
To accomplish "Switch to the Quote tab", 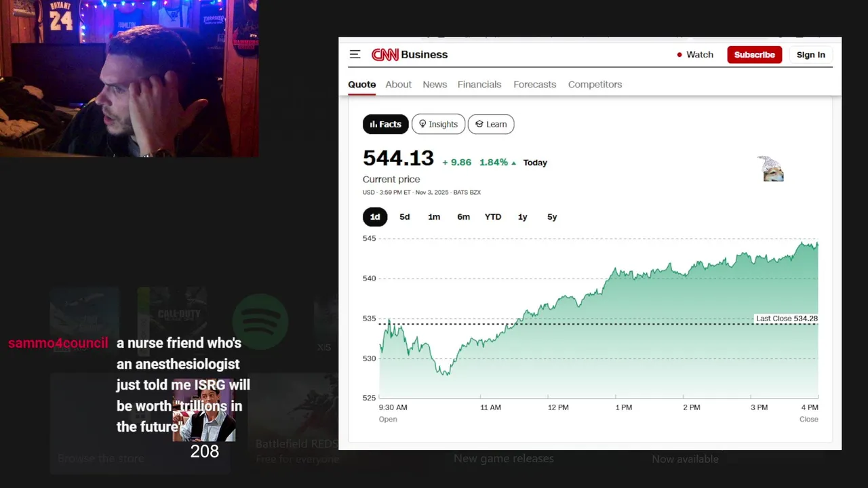I will click(x=362, y=84).
